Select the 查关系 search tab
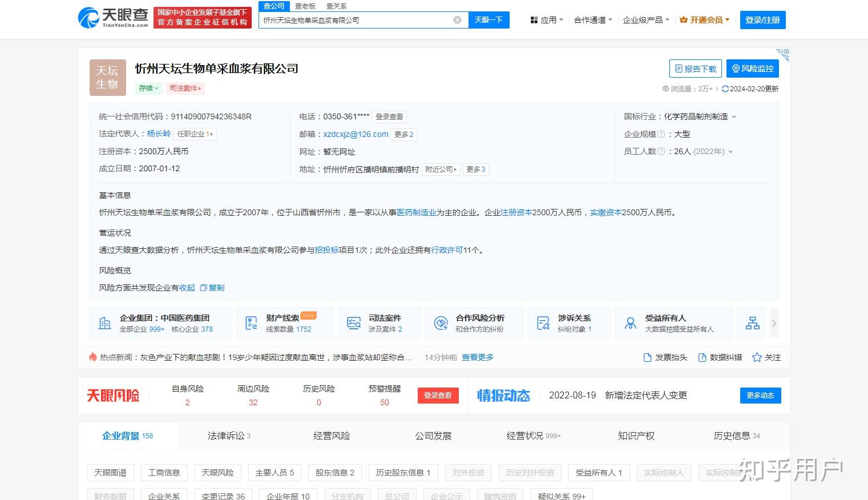 (x=337, y=6)
